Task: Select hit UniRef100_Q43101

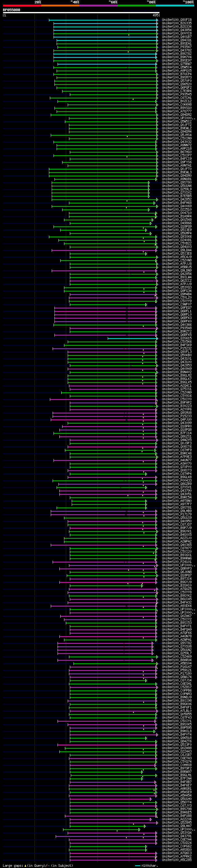Action: pos(176,358)
